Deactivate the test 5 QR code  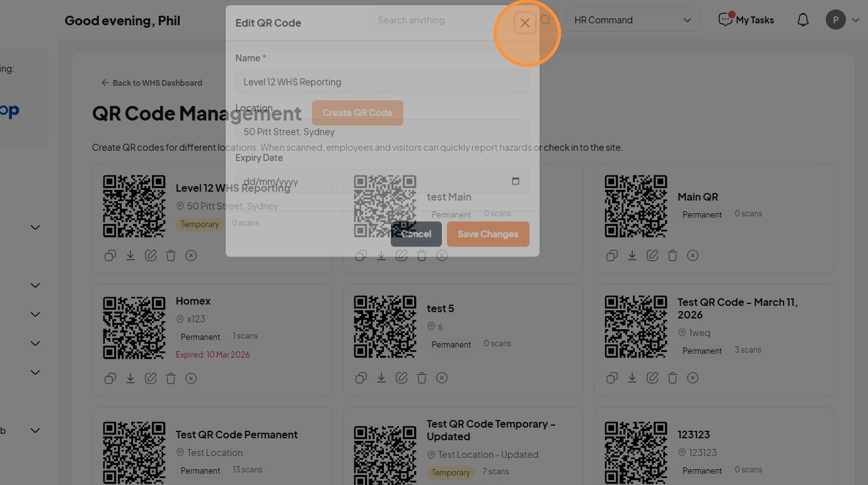coord(442,378)
